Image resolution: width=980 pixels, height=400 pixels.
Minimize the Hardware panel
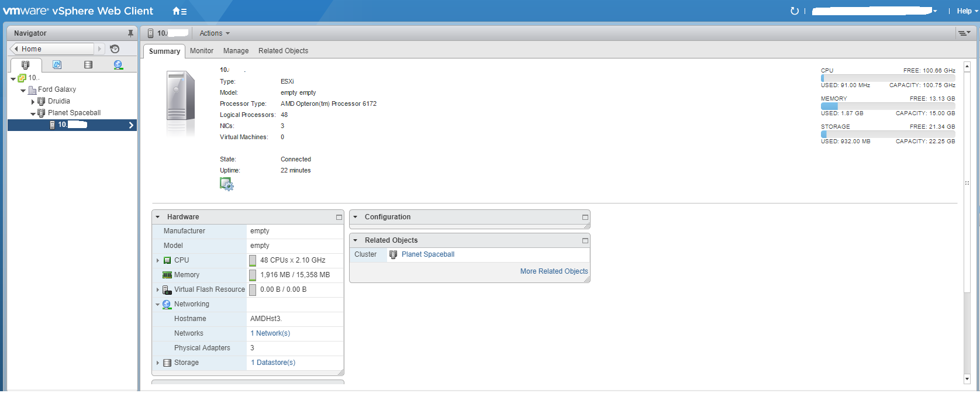(x=339, y=217)
